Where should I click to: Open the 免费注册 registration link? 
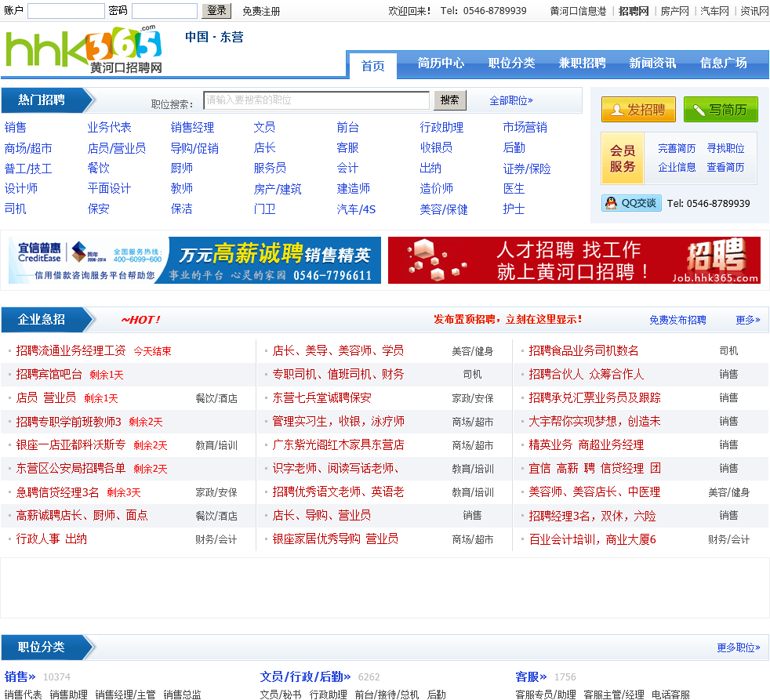(x=261, y=11)
